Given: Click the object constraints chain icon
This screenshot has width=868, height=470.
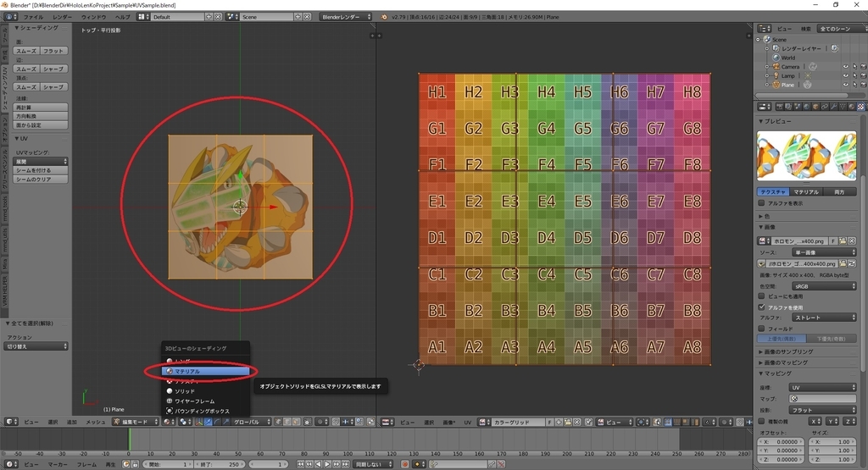Looking at the screenshot, I should pyautogui.click(x=824, y=107).
